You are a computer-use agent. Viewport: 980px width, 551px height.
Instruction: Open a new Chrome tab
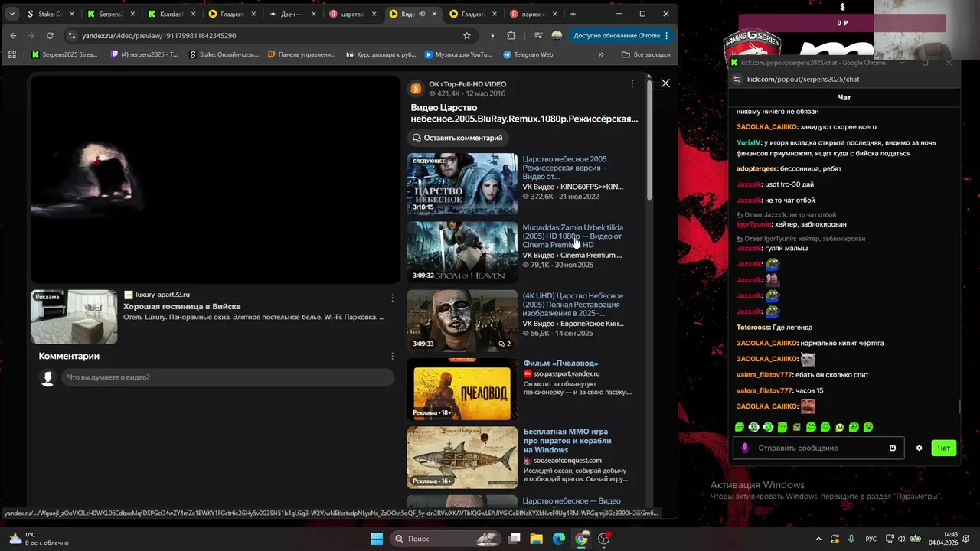click(x=573, y=14)
